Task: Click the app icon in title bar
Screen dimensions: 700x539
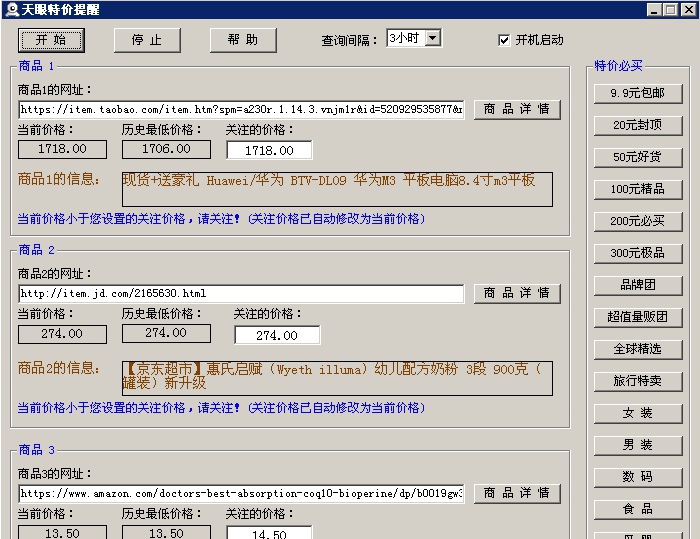Action: point(13,9)
